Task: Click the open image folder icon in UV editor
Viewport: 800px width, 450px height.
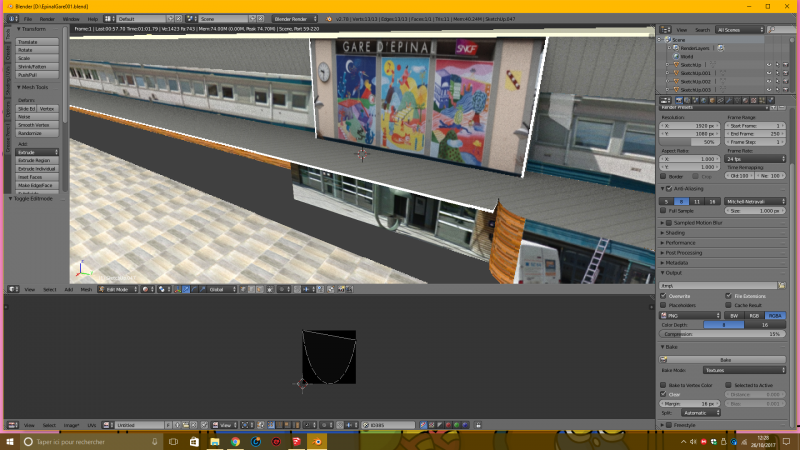Action: [x=186, y=425]
